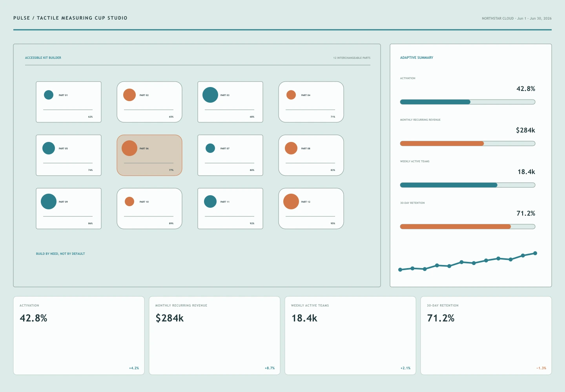Select the orange circle in PART 02 card

pyautogui.click(x=129, y=95)
